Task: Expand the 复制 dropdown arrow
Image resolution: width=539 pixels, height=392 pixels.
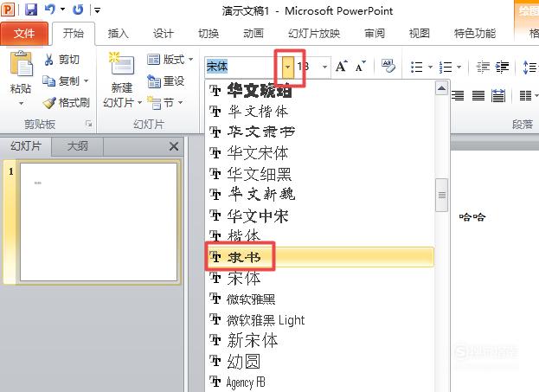Action: 86,81
